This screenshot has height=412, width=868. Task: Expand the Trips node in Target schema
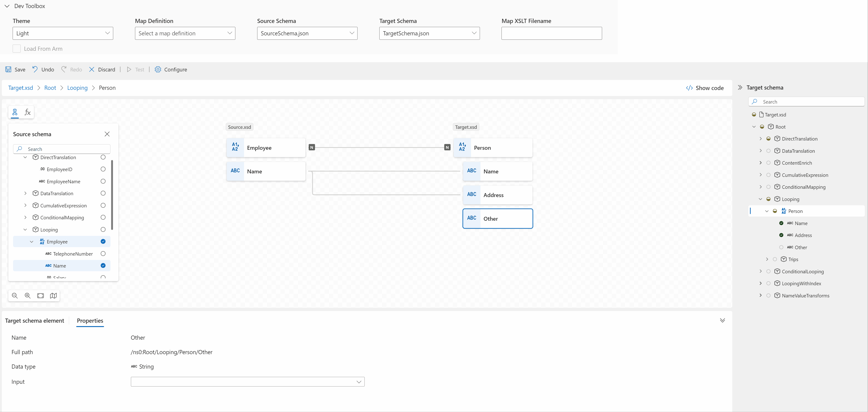[767, 259]
